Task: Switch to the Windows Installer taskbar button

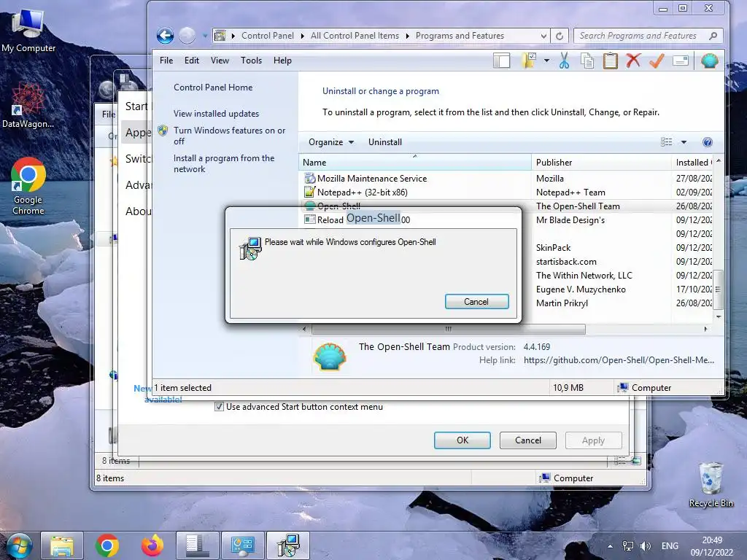Action: (287, 545)
